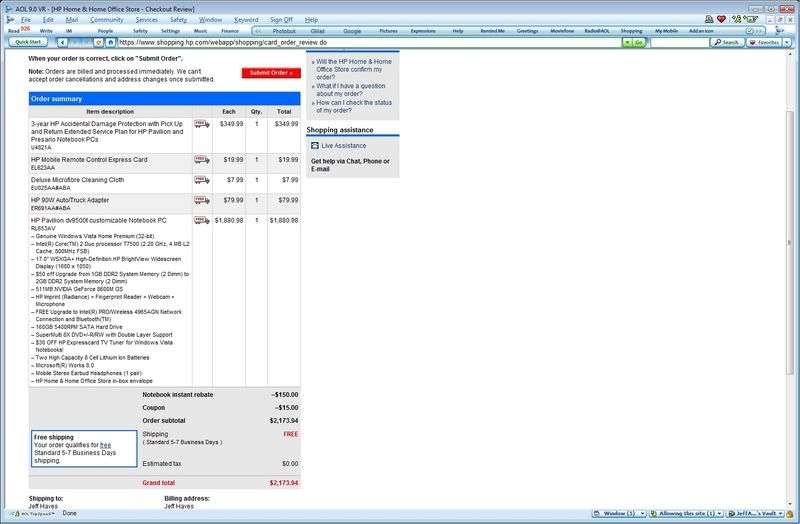Open the Mail menu

[x=72, y=19]
